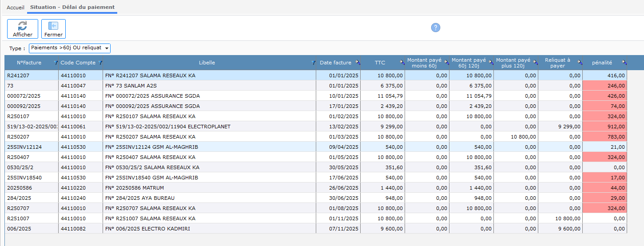Image resolution: width=644 pixels, height=246 pixels.
Task: Click search icon on Date facture column
Action: pyautogui.click(x=358, y=63)
